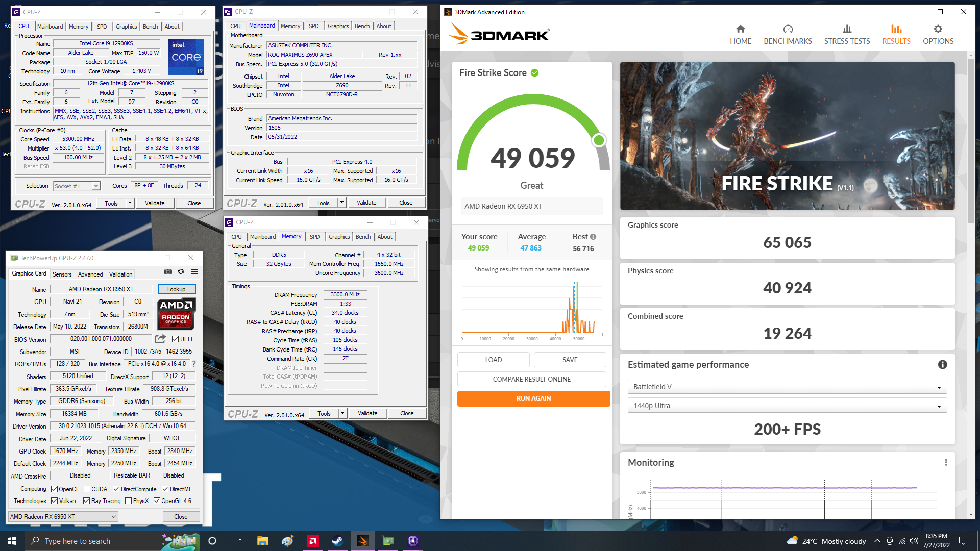
Task: Click the Estimated game performance info icon
Action: pos(942,364)
